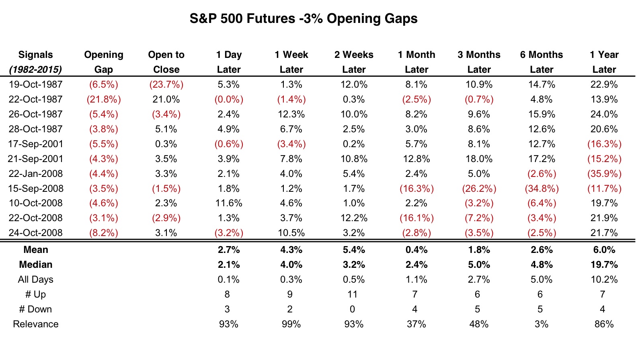Click the 24-Oct-2008 row date
The image size is (644, 345).
click(35, 233)
